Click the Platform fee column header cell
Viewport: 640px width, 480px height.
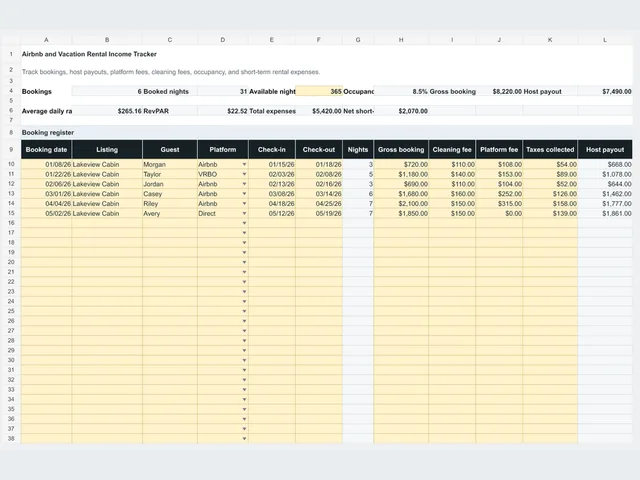click(499, 149)
